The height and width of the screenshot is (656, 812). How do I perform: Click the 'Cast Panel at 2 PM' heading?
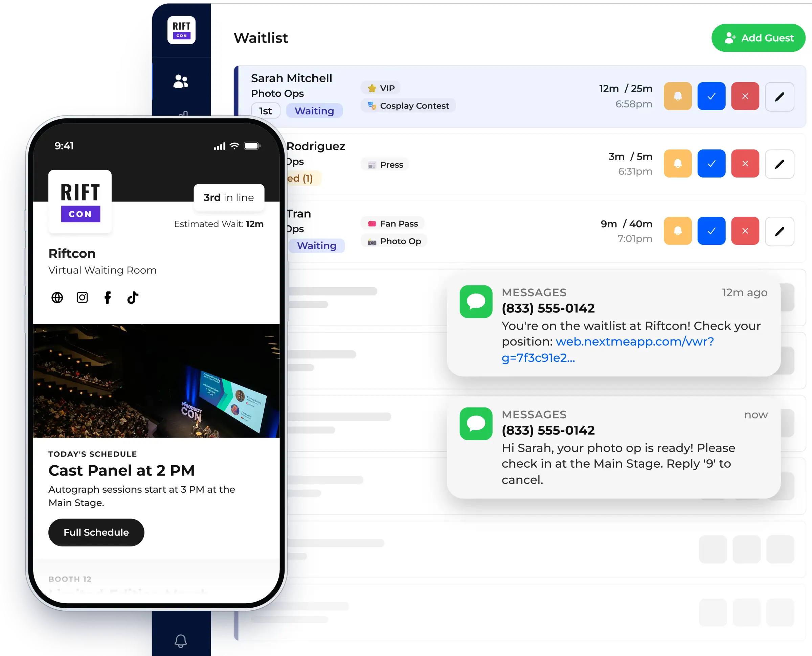coord(121,470)
